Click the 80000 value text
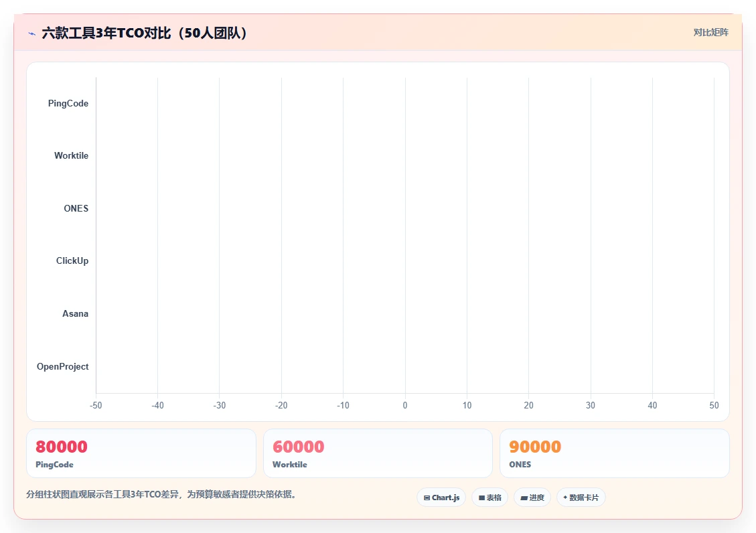 coord(61,447)
